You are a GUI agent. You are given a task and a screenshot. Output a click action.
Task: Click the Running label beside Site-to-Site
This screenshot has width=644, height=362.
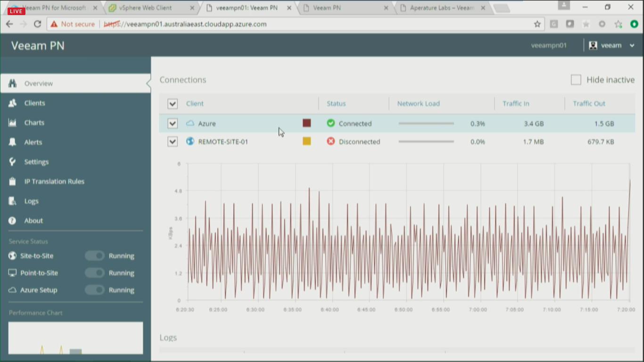[122, 256]
